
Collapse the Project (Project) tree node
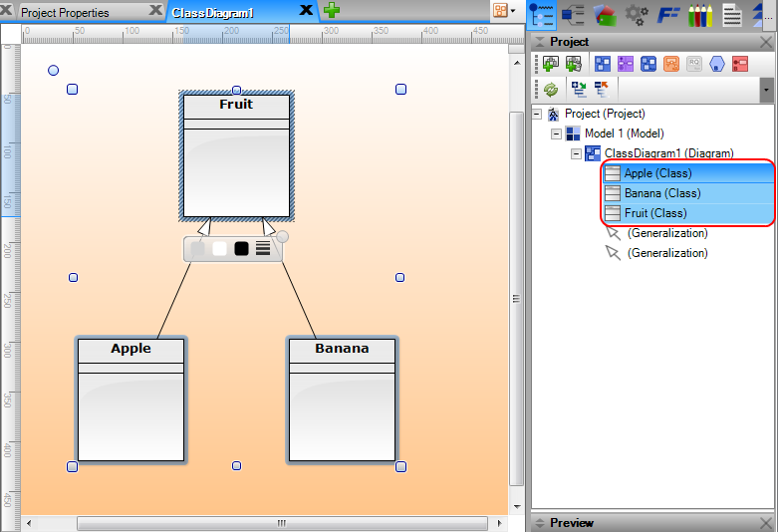point(537,115)
